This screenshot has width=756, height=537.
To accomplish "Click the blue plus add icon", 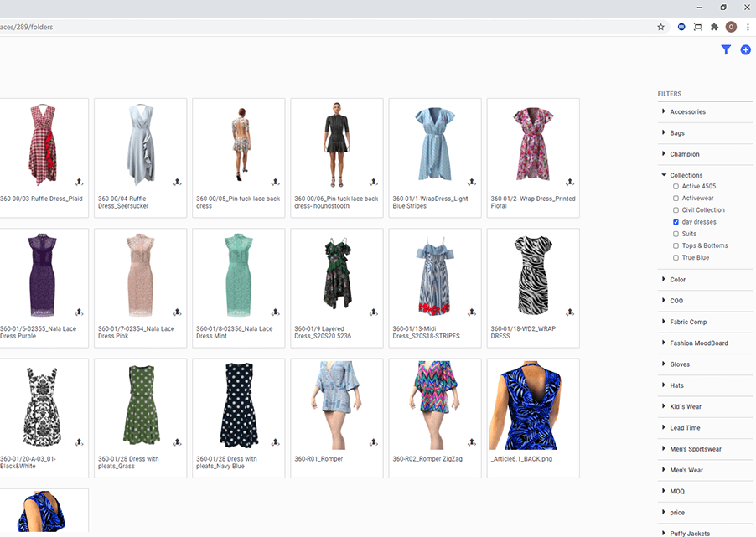I will tap(745, 49).
